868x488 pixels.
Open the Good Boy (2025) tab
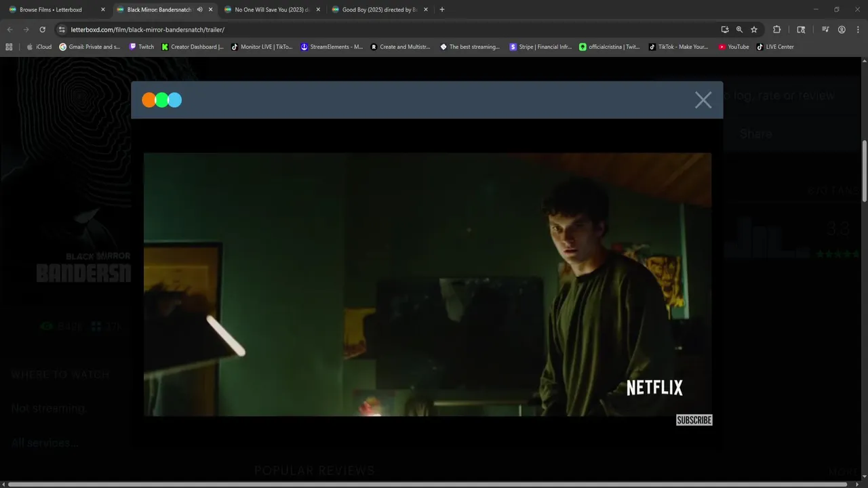pyautogui.click(x=379, y=9)
